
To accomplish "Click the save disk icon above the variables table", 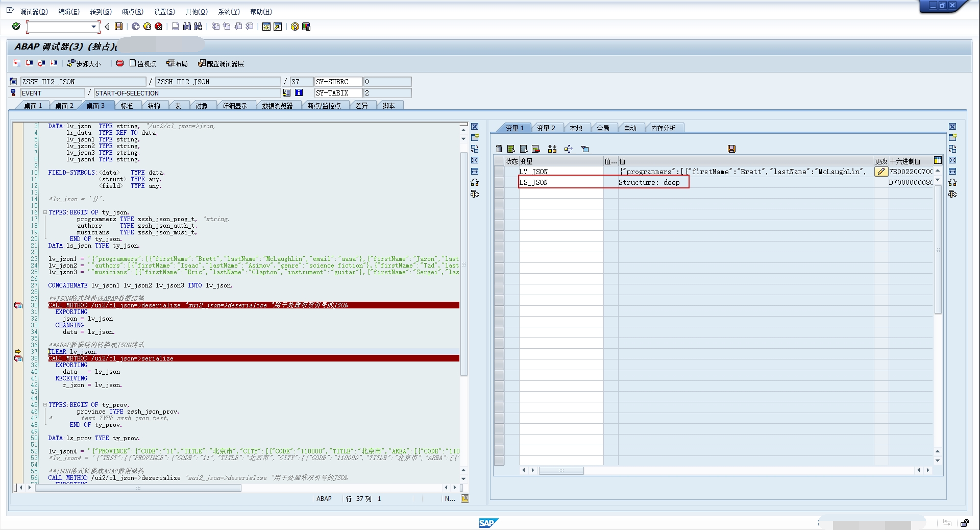I will pos(731,149).
